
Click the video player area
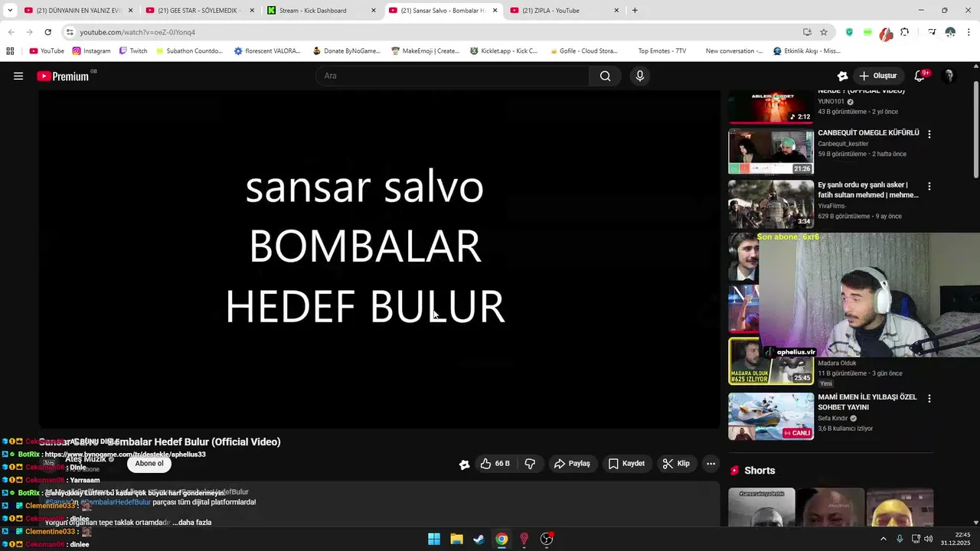(380, 259)
